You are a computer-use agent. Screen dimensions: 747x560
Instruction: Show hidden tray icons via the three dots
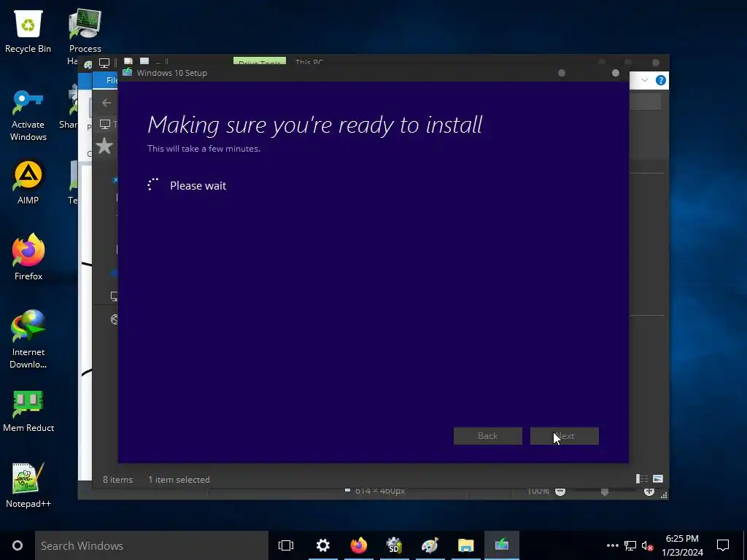[x=613, y=545]
